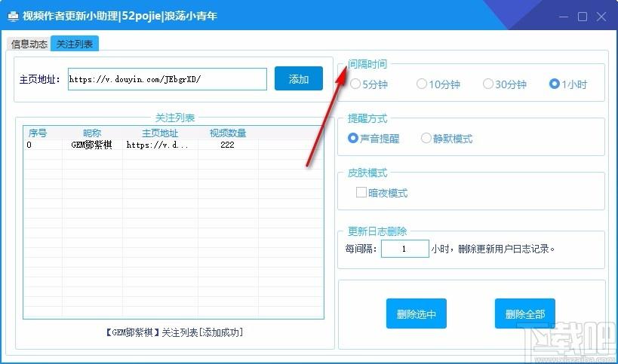This screenshot has height=364, width=618.
Task: Choose the 30分钟 interval radio button
Action: 505,84
